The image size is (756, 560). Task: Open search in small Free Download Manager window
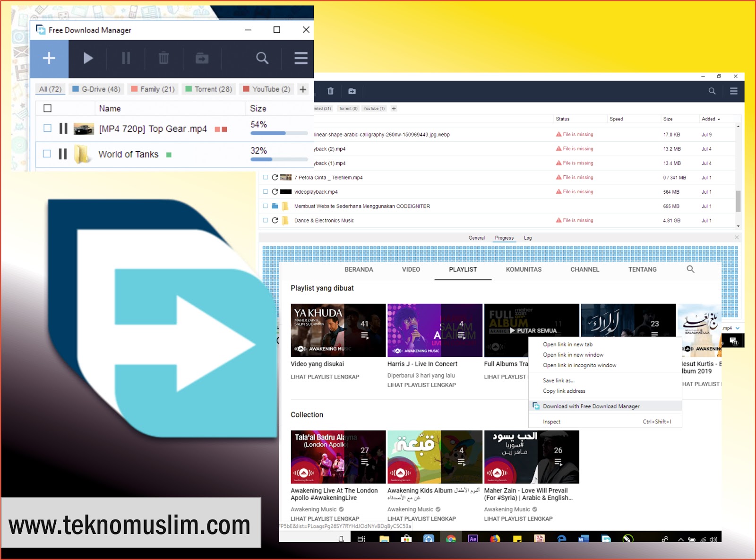point(262,58)
